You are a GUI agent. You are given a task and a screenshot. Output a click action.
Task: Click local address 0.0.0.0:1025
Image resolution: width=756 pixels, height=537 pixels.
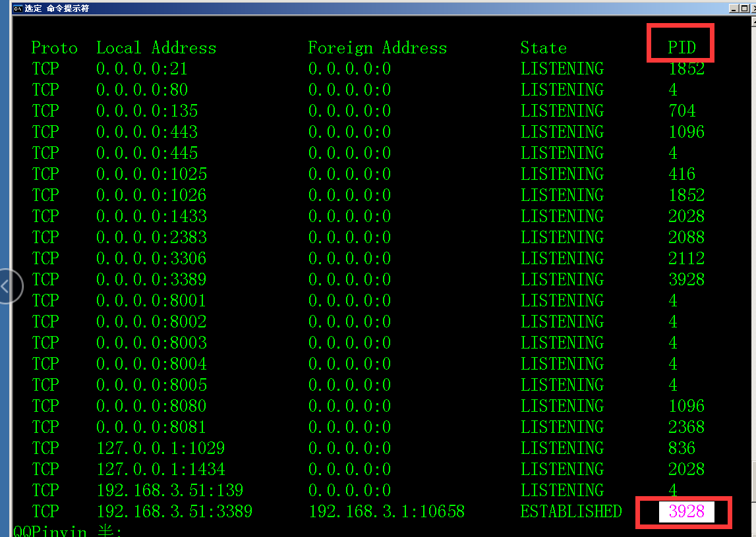click(152, 174)
